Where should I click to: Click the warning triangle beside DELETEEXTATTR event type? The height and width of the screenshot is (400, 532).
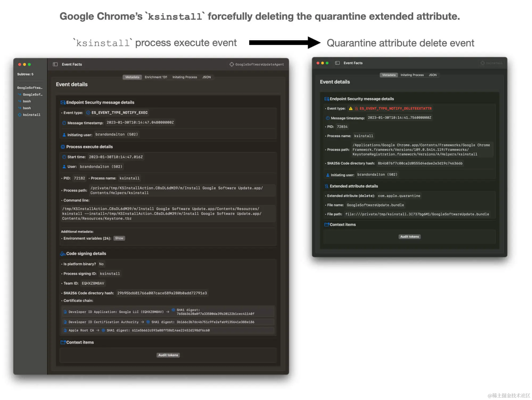coord(350,109)
